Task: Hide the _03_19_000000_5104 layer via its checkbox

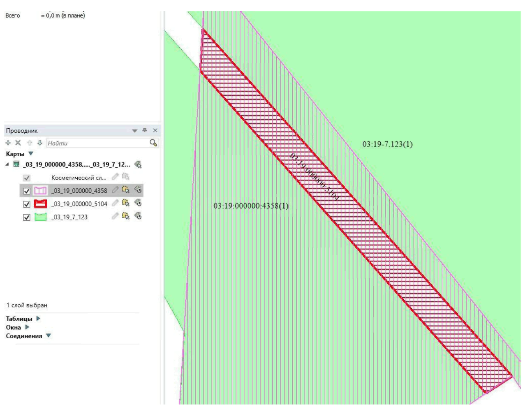Action: 27,204
